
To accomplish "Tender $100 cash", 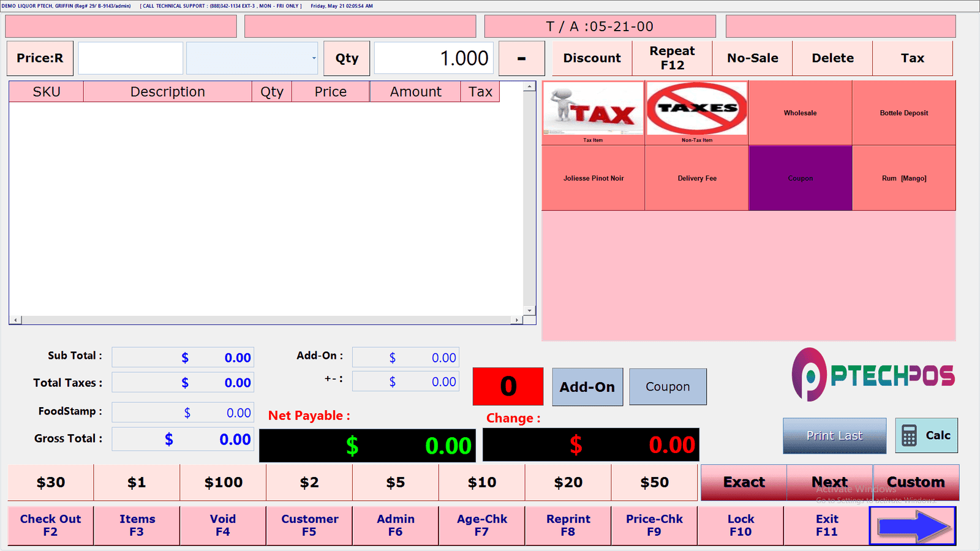I will point(223,482).
